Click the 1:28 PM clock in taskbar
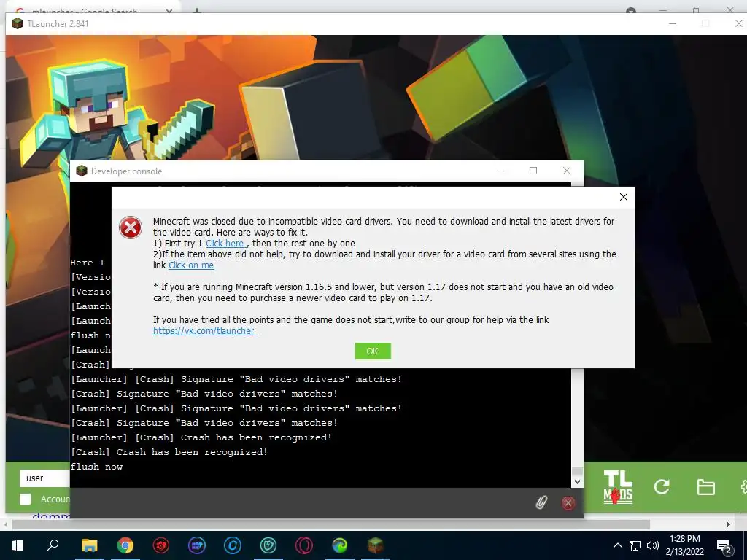The width and height of the screenshot is (747, 560). (684, 539)
